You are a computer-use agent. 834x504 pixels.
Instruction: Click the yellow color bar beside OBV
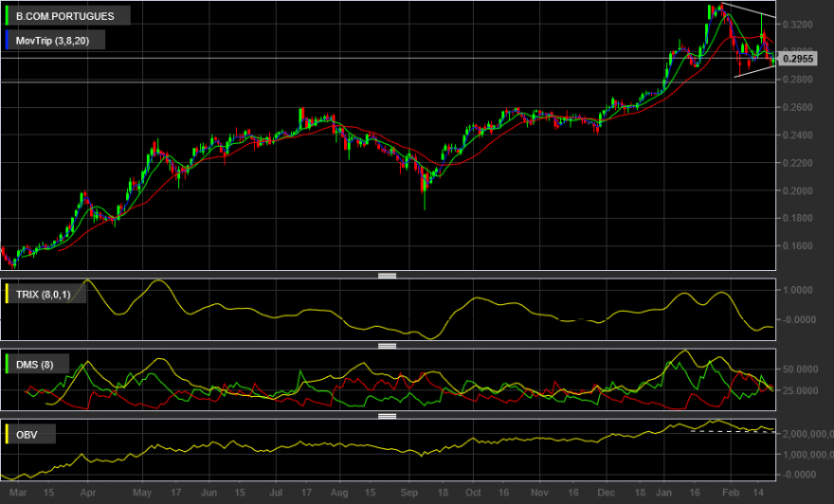(7, 434)
